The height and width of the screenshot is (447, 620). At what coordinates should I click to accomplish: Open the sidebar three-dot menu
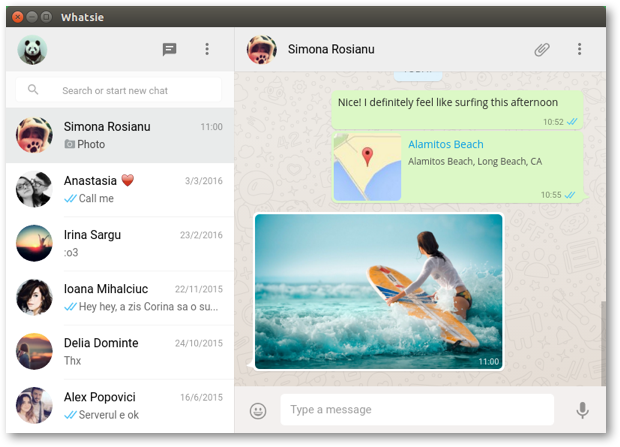(x=207, y=49)
